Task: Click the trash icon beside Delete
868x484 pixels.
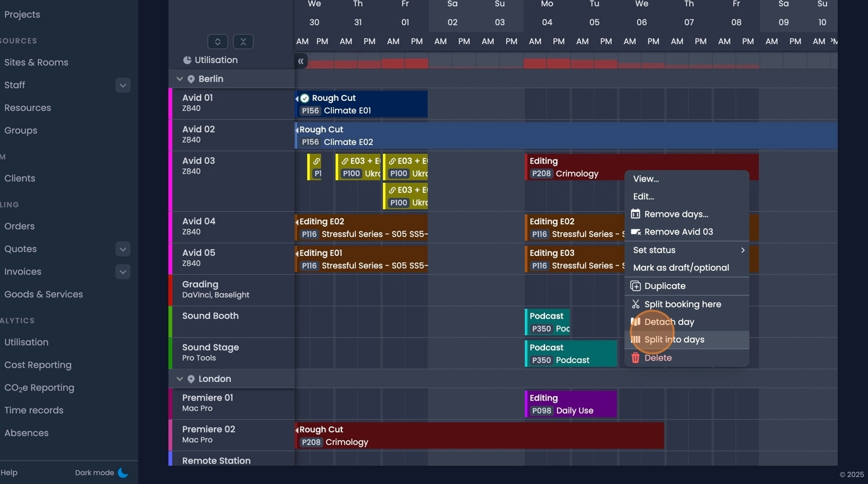Action: pos(635,358)
